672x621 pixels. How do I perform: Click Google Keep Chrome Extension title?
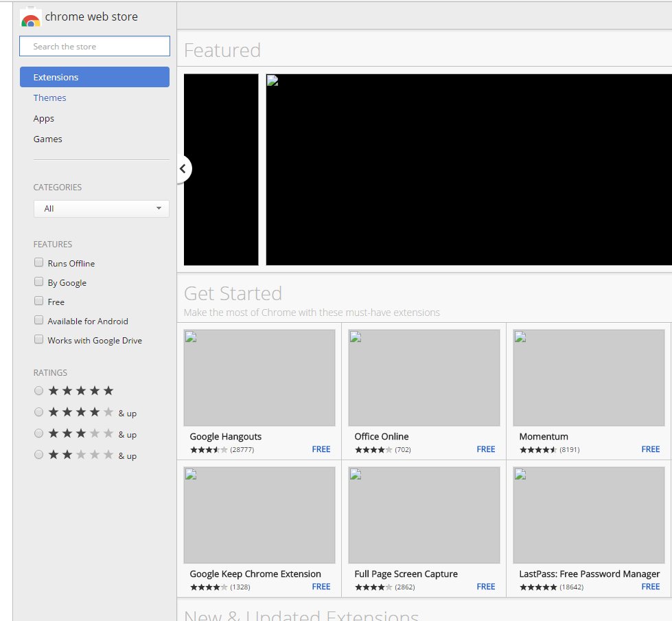point(255,574)
